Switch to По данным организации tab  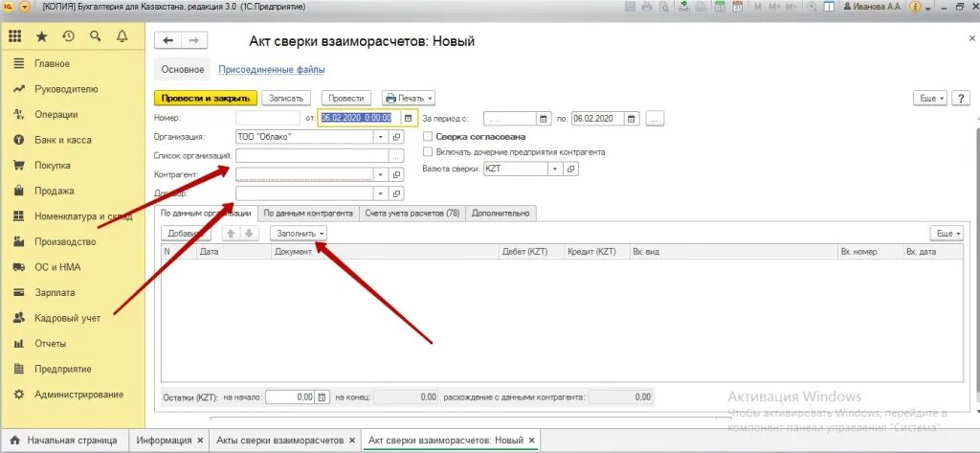pos(206,214)
